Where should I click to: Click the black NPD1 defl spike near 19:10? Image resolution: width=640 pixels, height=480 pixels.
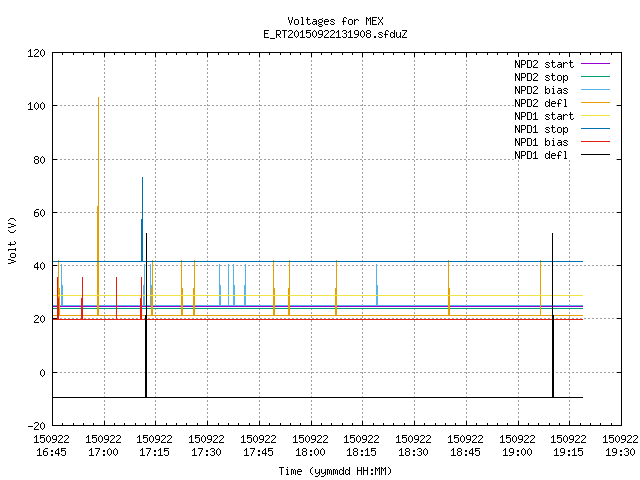coord(553,315)
